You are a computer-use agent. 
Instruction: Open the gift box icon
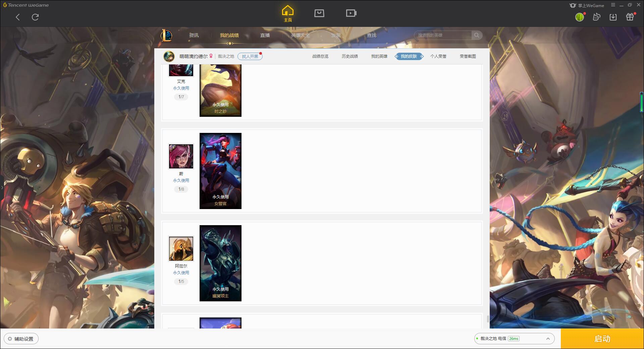click(630, 17)
